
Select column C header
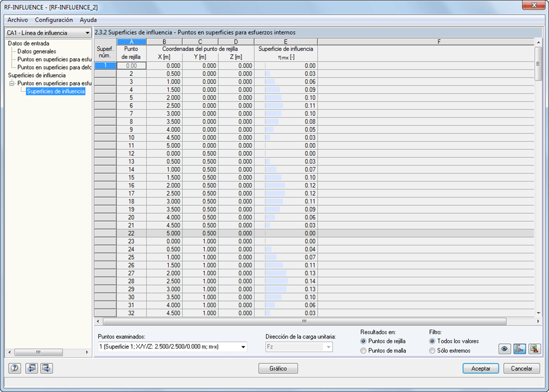coord(201,42)
